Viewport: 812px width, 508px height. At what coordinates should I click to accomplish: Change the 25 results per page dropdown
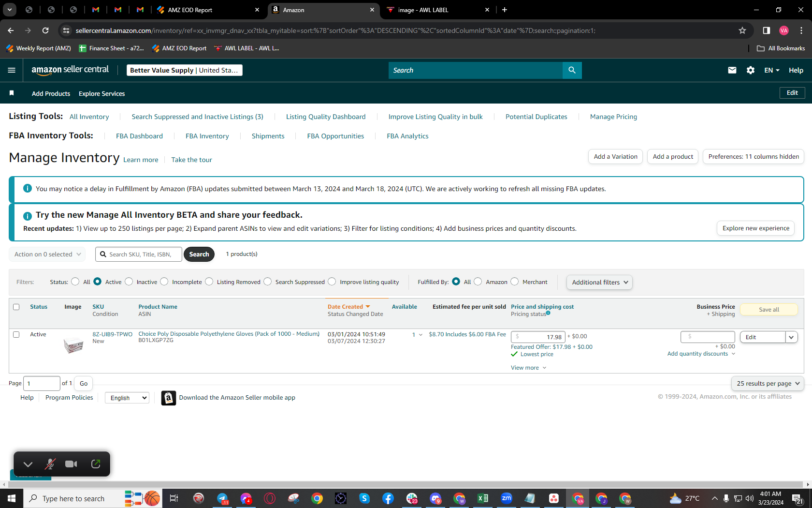(x=768, y=383)
